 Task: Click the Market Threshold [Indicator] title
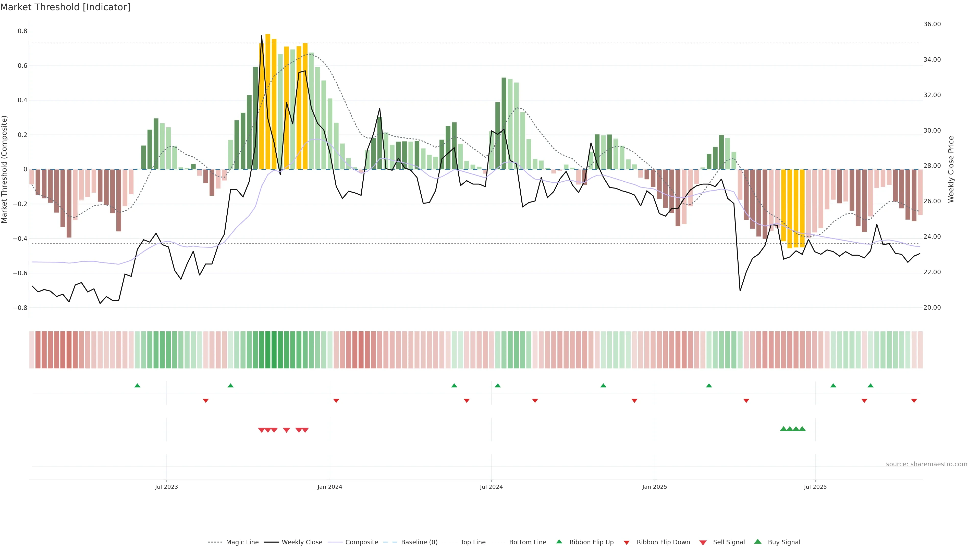click(x=65, y=7)
